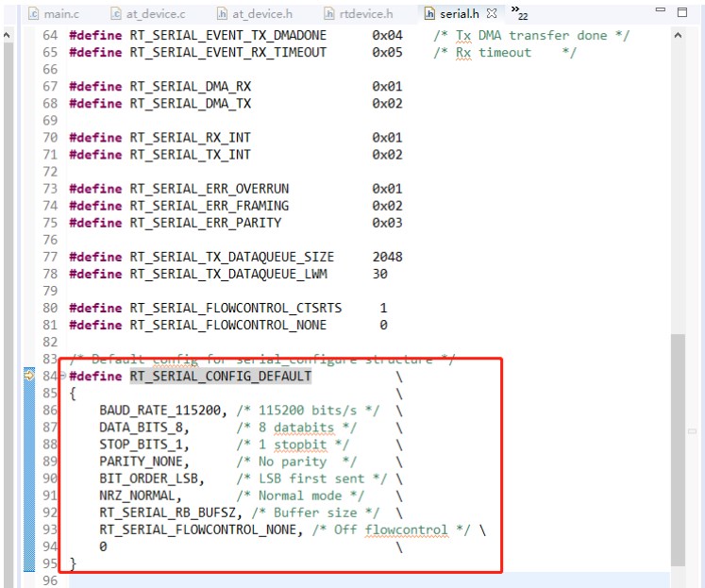The image size is (705, 588).
Task: Click the serial.h file icon
Action: (x=429, y=14)
